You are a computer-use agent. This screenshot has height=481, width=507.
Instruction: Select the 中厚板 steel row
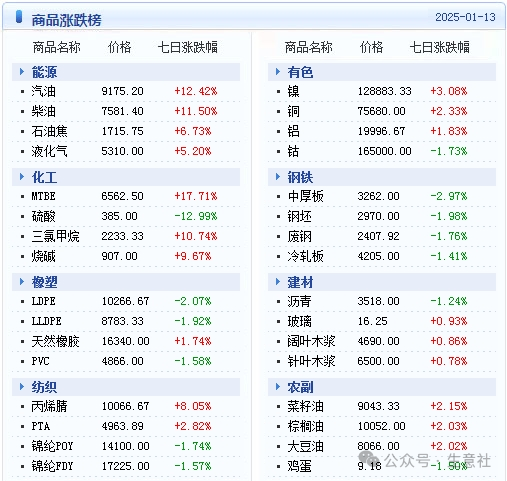(x=382, y=196)
